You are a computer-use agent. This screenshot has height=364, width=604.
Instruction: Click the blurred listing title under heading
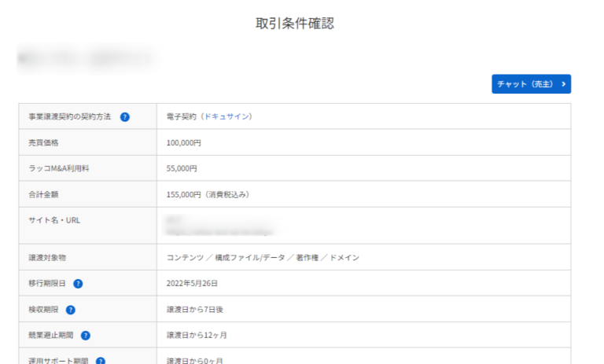(87, 57)
